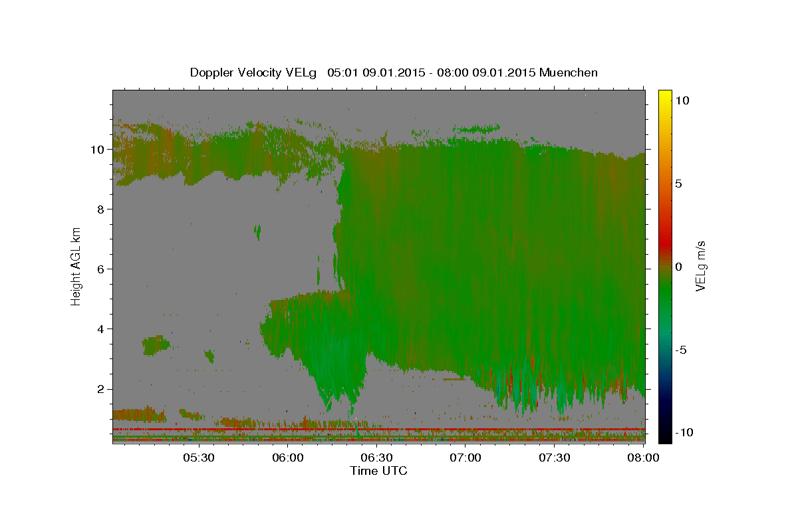Click the '06:30' time tick label

pos(377,458)
